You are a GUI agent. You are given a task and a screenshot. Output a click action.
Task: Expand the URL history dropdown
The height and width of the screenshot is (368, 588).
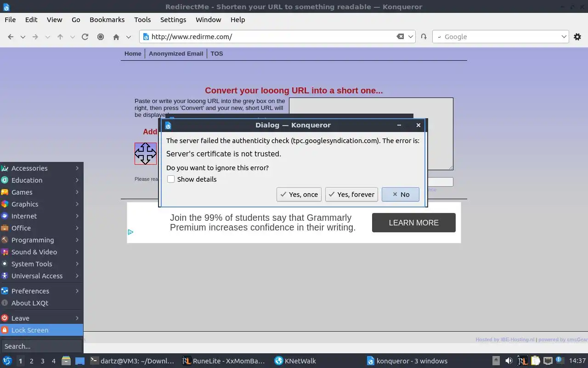[411, 37]
